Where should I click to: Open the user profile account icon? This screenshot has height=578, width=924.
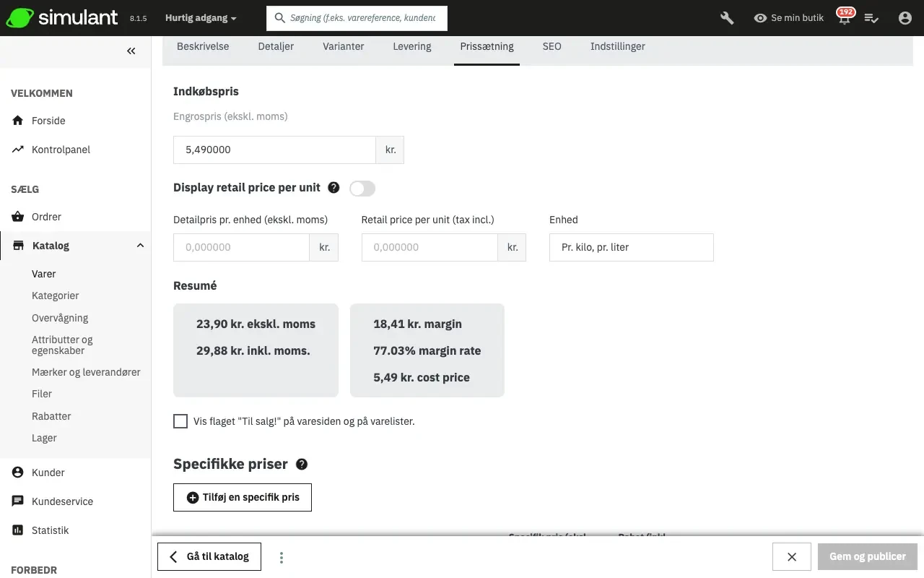[x=905, y=18]
